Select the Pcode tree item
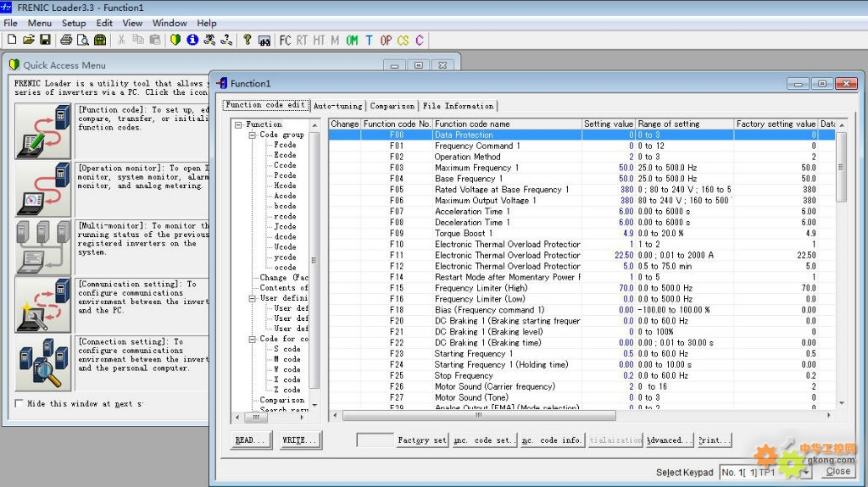Screen dimensions: 868x487 pos(285,175)
